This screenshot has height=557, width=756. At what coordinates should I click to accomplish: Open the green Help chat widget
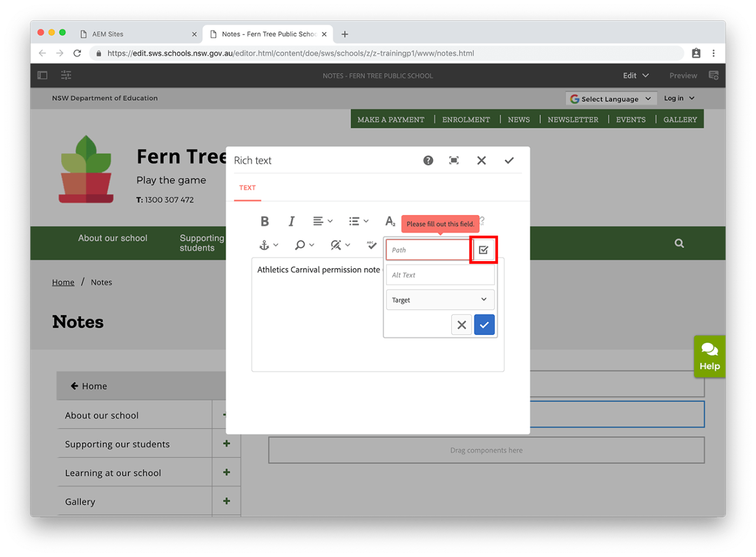coord(709,356)
